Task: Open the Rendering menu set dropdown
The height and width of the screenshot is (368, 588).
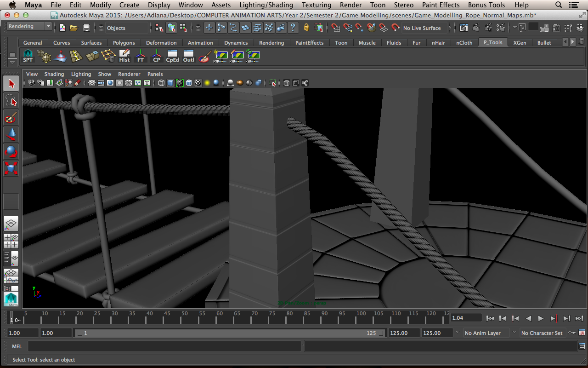Action: pyautogui.click(x=28, y=26)
